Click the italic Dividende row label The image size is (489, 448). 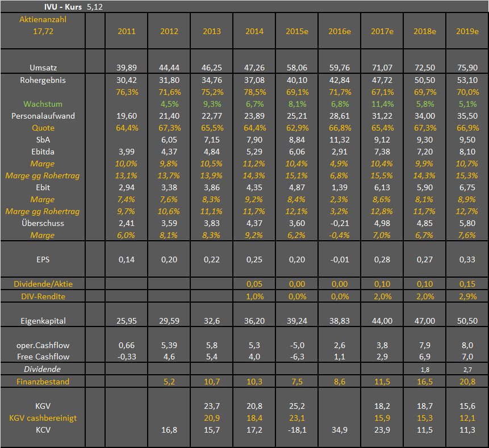43,370
